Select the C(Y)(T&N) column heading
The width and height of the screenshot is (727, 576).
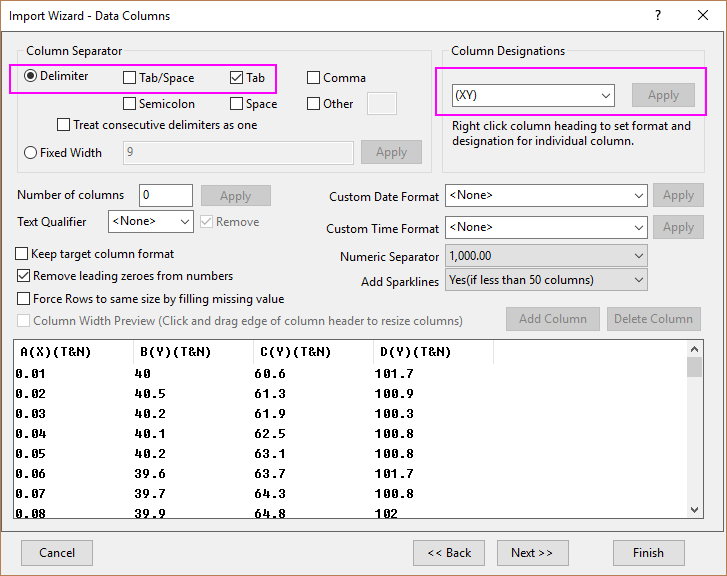click(314, 352)
